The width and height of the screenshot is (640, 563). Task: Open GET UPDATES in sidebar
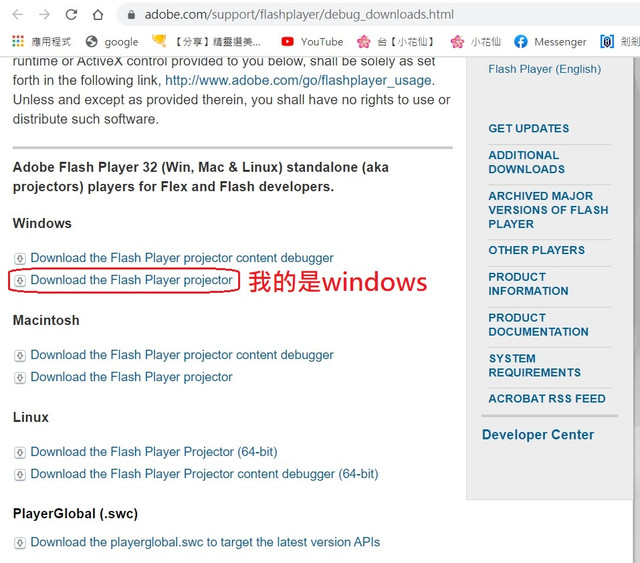pyautogui.click(x=529, y=129)
